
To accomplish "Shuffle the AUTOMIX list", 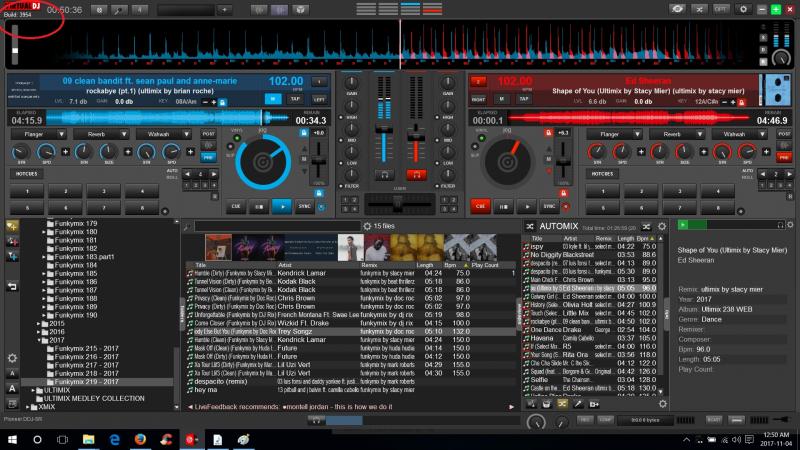I will tap(646, 226).
